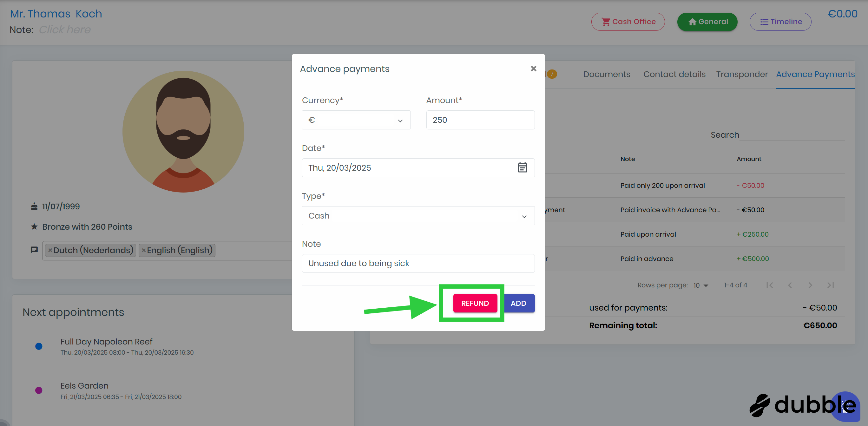Close the Advance payments dialog
The image size is (868, 426).
(533, 69)
